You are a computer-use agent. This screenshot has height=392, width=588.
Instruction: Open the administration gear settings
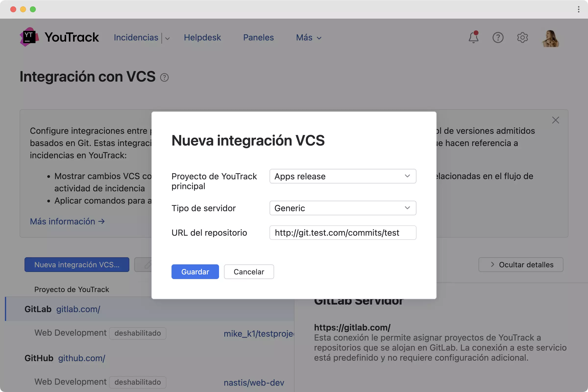pyautogui.click(x=522, y=37)
